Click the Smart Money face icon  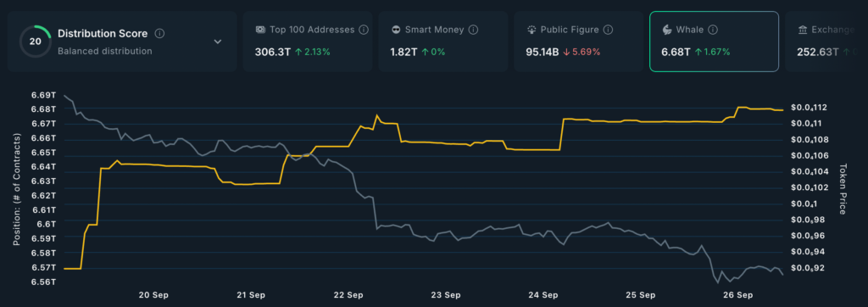396,30
